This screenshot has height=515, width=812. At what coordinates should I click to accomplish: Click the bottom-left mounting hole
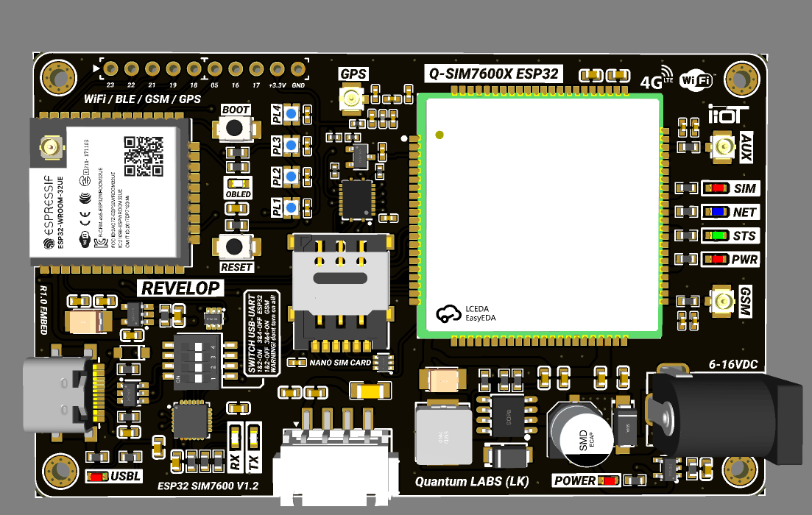60,472
